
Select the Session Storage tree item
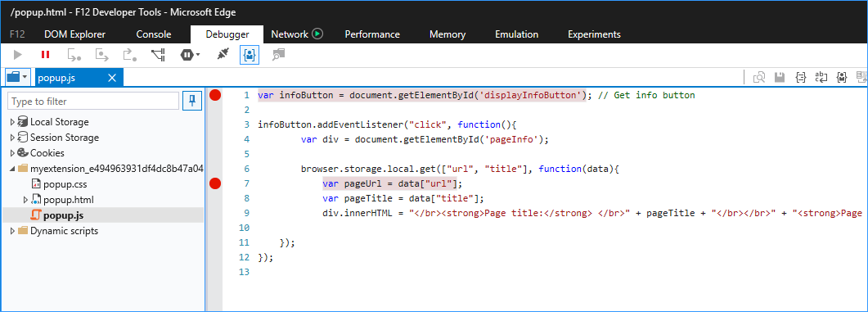(64, 138)
